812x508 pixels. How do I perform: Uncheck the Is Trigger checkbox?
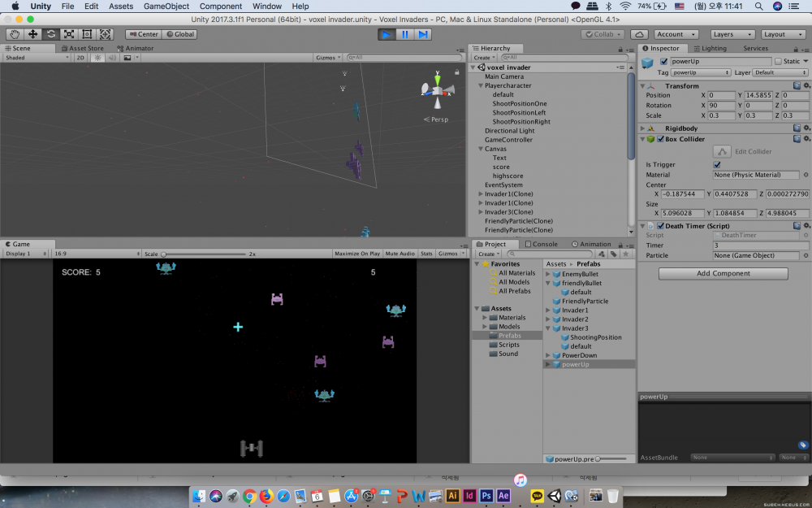(x=717, y=165)
